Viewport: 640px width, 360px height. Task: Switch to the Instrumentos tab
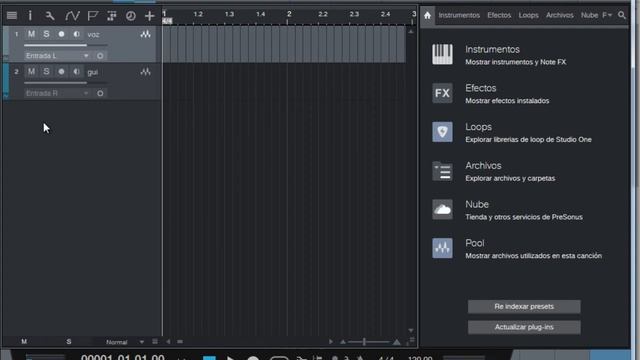click(459, 15)
